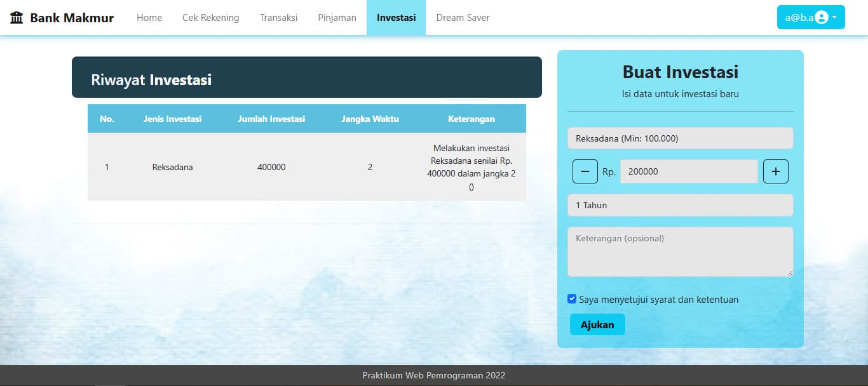Select the Pinjaman menu item
This screenshot has height=386, width=868.
(x=337, y=17)
